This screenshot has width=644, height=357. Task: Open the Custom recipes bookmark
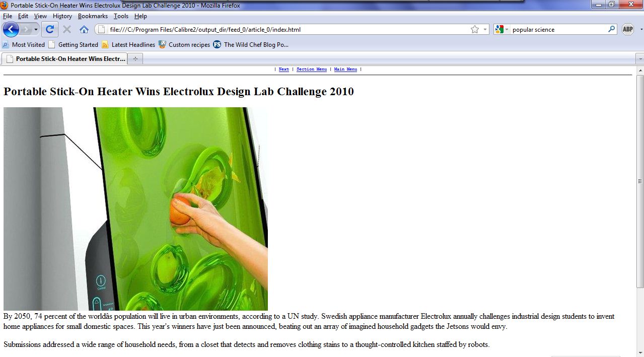tap(184, 44)
